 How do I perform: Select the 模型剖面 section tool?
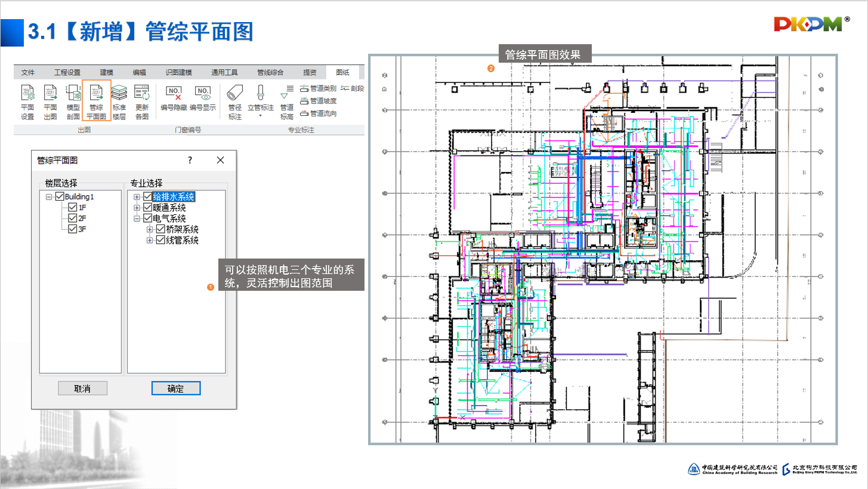[x=73, y=101]
